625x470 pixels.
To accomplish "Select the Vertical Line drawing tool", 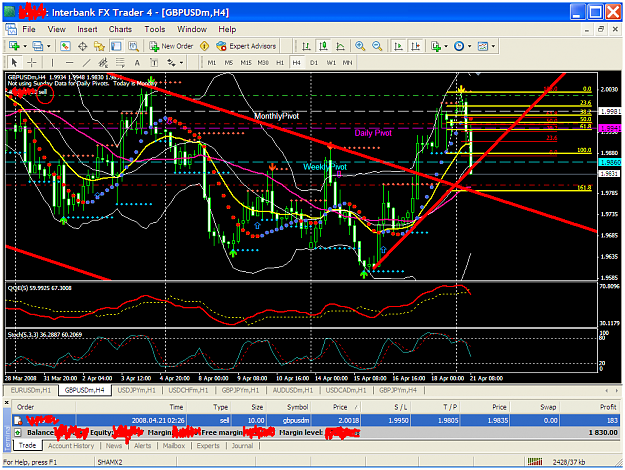I will tap(52, 63).
